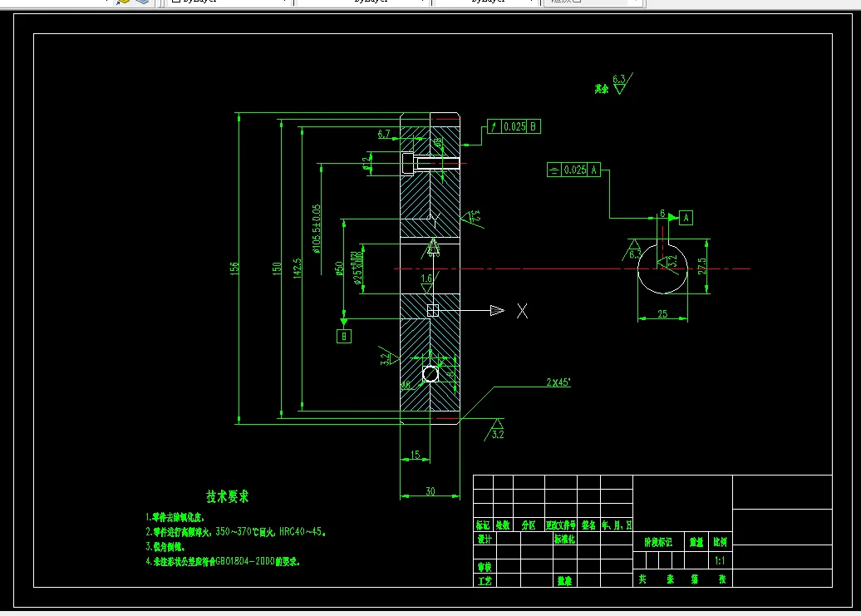861x616 pixels.
Task: Select the 30 width dimension
Action: pyautogui.click(x=430, y=491)
